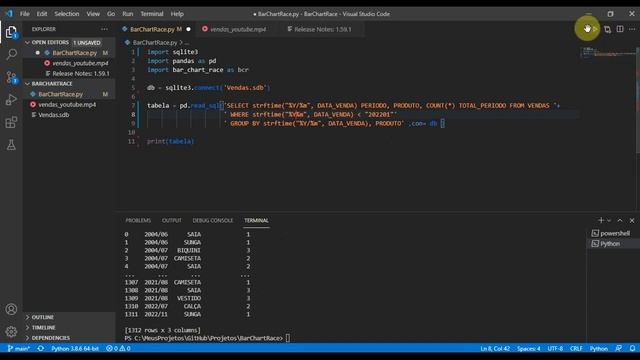Switch to the Problems panel tab
The width and height of the screenshot is (640, 360).
pos(138,220)
